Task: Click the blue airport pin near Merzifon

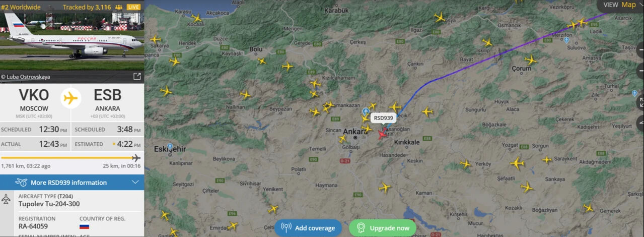Action: pyautogui.click(x=566, y=40)
